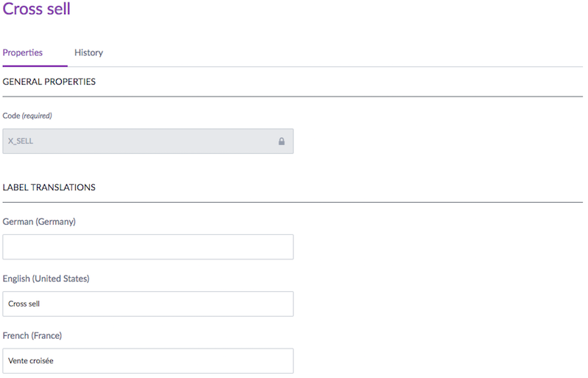
Task: Switch to the History tab
Action: (88, 53)
